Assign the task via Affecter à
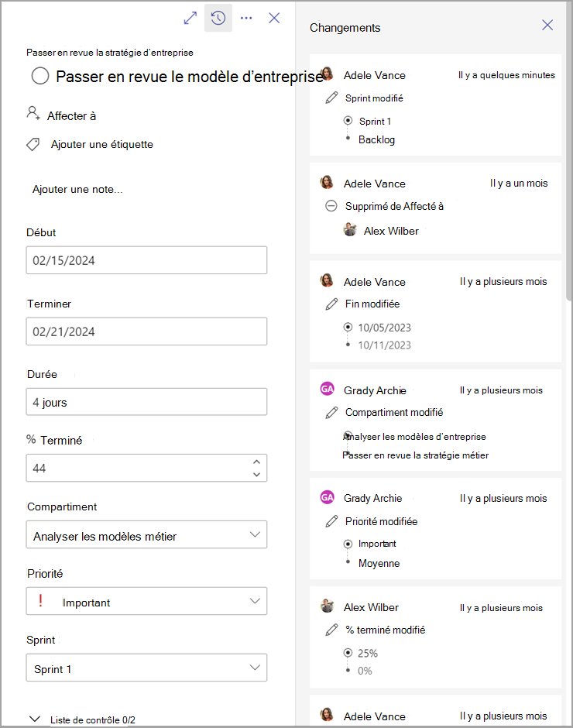 [x=71, y=115]
